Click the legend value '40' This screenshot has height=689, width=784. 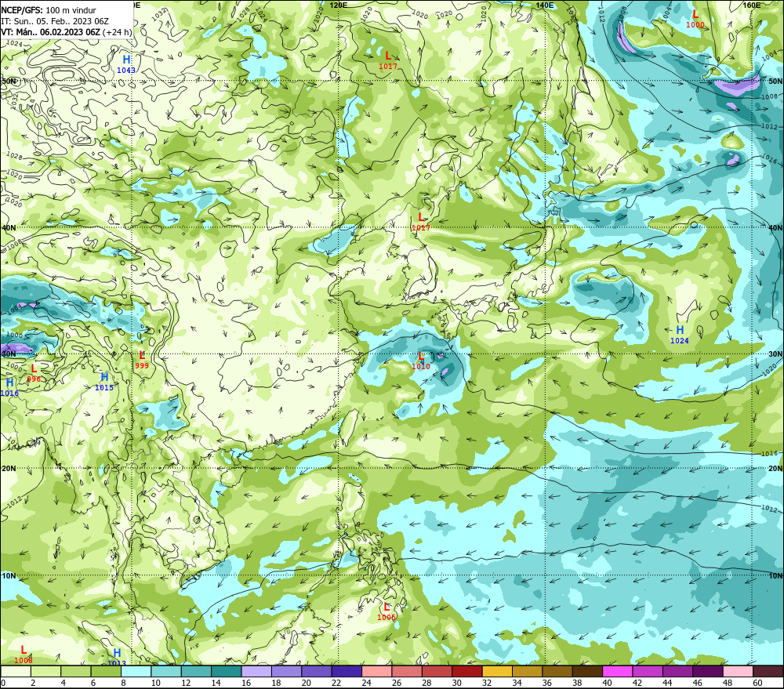pyautogui.click(x=608, y=683)
